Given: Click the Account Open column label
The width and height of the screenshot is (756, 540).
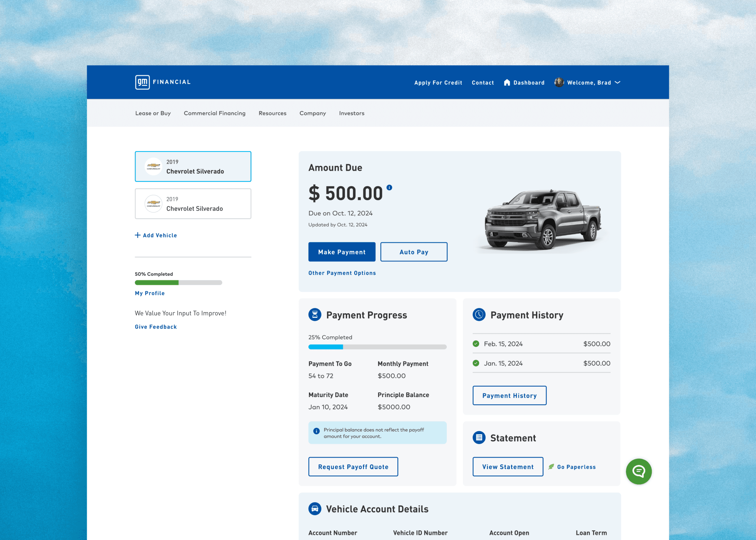Looking at the screenshot, I should coord(509,533).
